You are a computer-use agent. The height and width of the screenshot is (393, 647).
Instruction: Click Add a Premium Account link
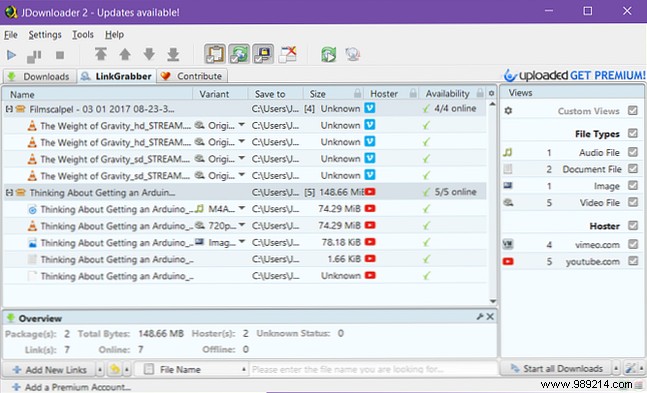coord(71,387)
